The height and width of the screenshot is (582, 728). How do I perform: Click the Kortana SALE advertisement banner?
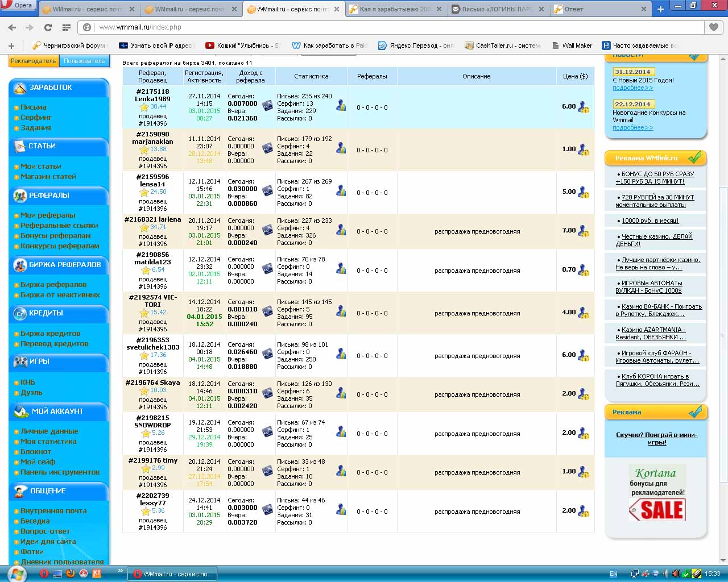coord(656,493)
